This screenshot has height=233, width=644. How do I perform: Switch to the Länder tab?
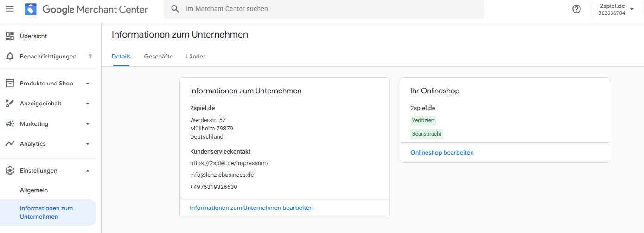pos(196,57)
